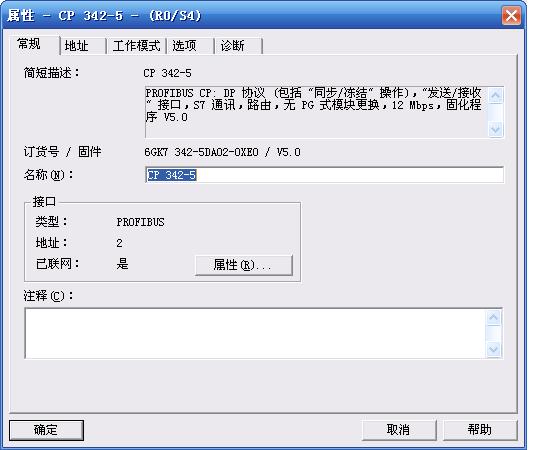
Task: Click description box scroll-down arrow
Action: (495, 130)
